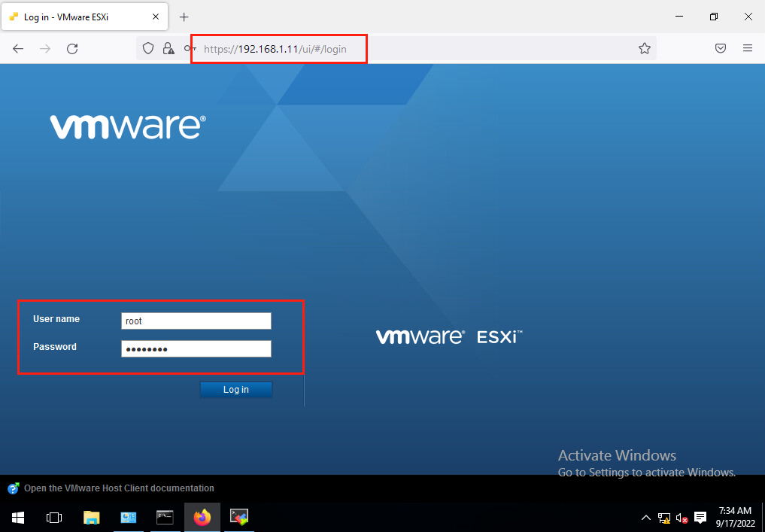Go forward in browser history
The width and height of the screenshot is (765, 532).
click(x=45, y=48)
